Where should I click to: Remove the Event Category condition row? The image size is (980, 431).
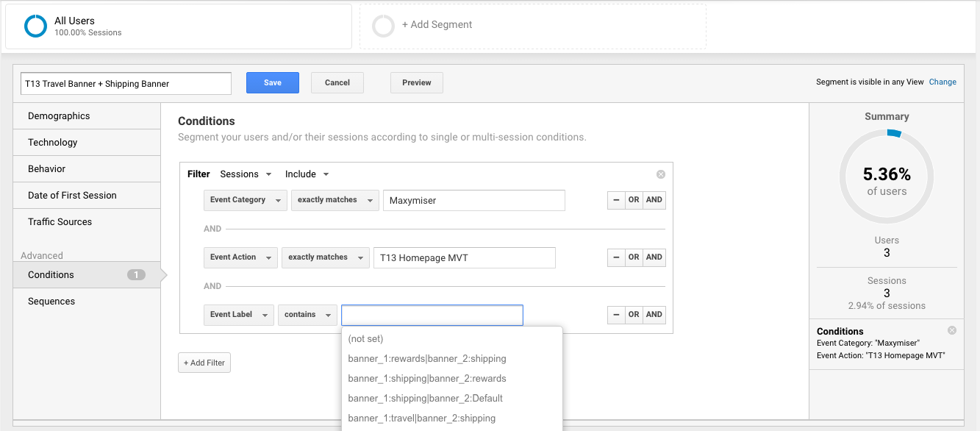click(x=616, y=200)
